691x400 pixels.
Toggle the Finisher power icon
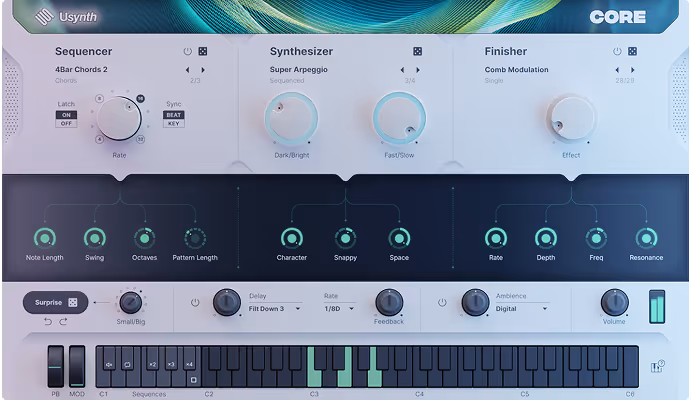[617, 51]
